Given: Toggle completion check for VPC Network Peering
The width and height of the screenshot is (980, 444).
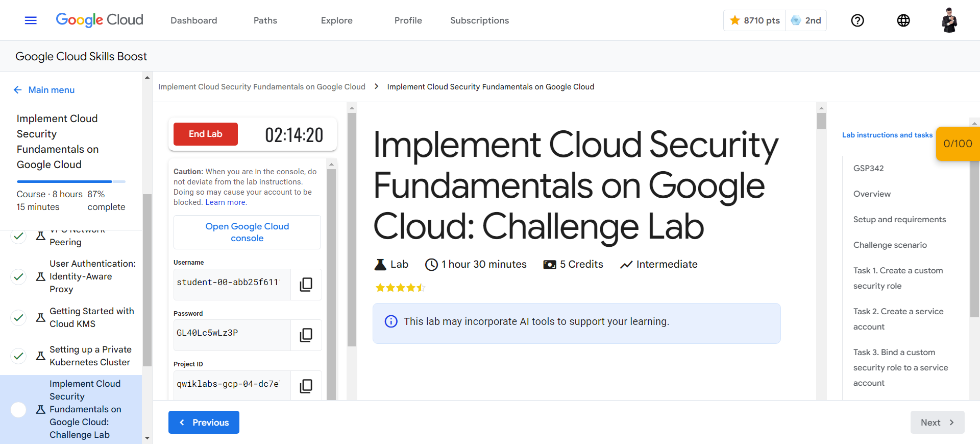Looking at the screenshot, I should [19, 236].
